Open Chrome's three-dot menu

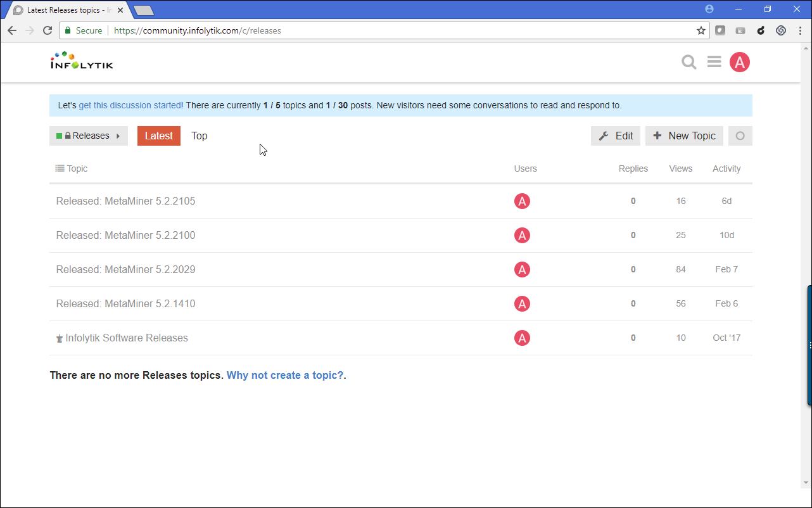[801, 30]
